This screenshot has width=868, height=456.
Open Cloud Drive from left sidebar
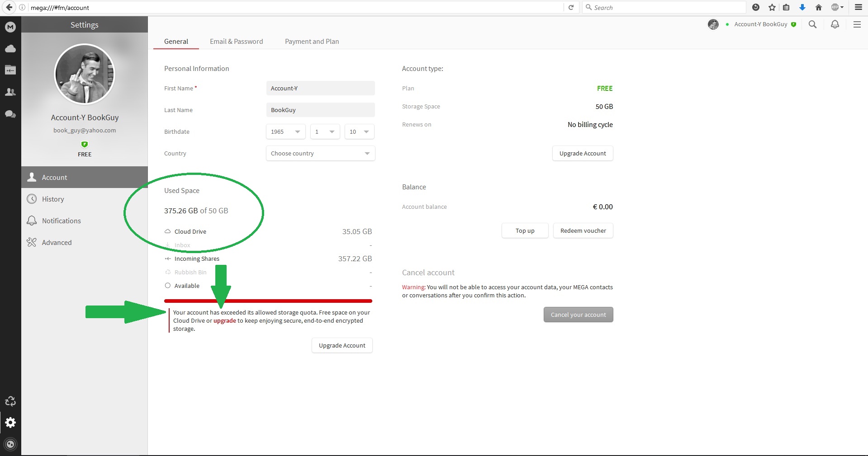pyautogui.click(x=10, y=48)
